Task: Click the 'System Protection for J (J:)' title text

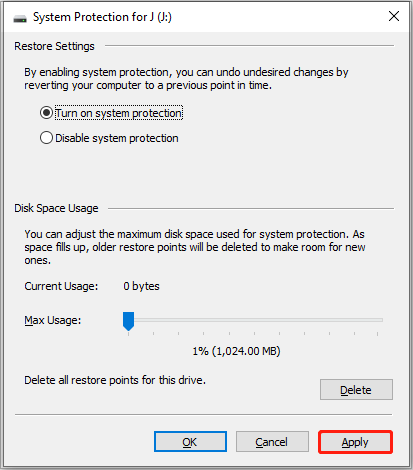Action: [x=102, y=17]
